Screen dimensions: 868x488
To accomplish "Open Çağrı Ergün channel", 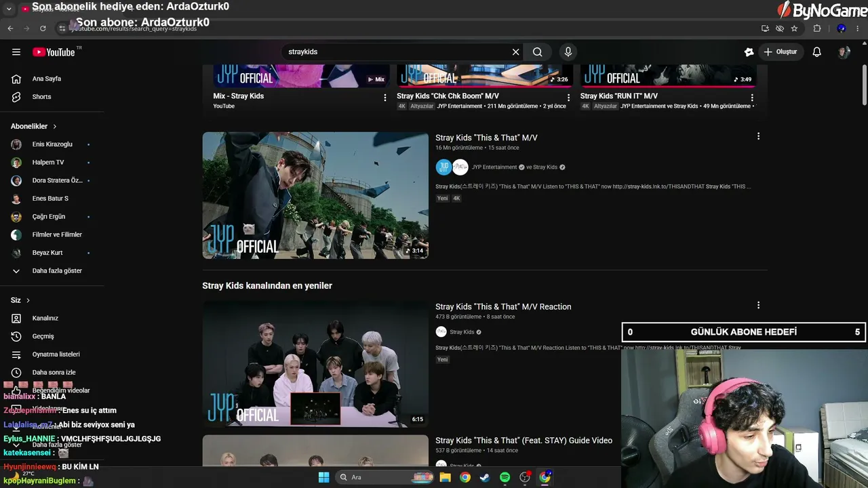I will (x=49, y=217).
